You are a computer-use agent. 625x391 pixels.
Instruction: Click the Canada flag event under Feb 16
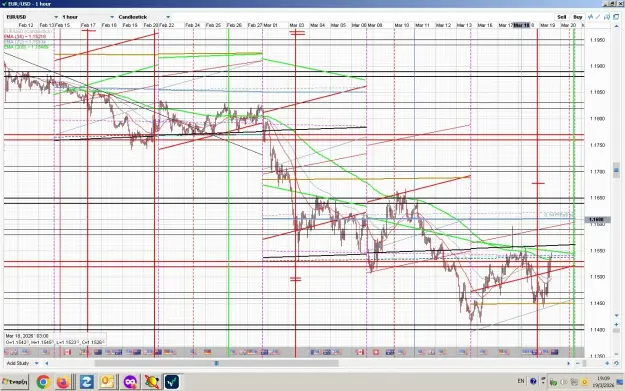click(x=67, y=352)
